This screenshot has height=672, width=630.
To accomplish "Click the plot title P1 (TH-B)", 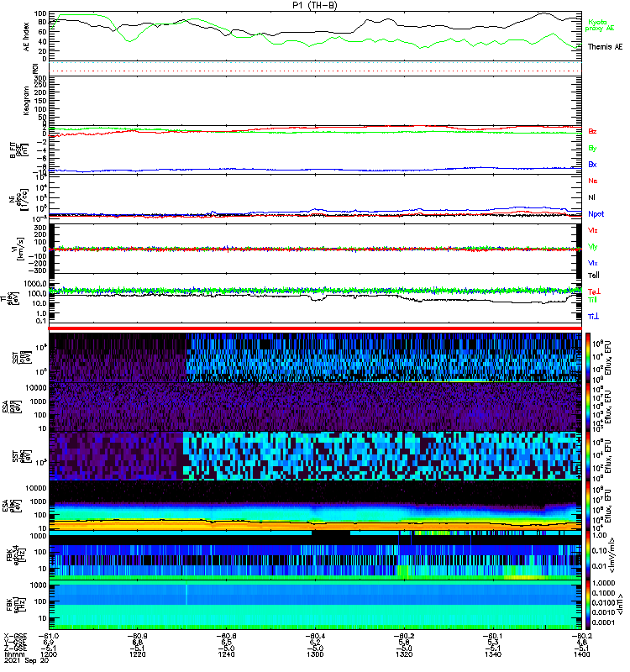I will (314, 5).
